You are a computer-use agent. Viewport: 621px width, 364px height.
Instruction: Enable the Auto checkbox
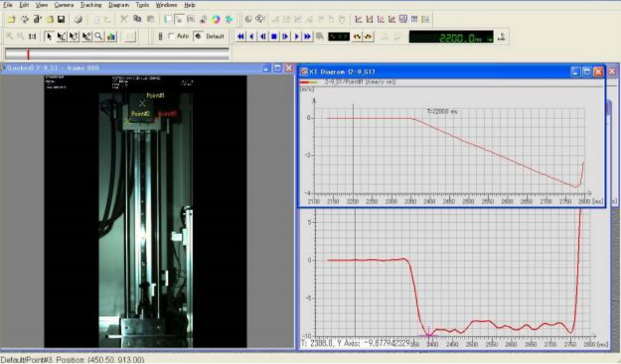click(x=172, y=37)
